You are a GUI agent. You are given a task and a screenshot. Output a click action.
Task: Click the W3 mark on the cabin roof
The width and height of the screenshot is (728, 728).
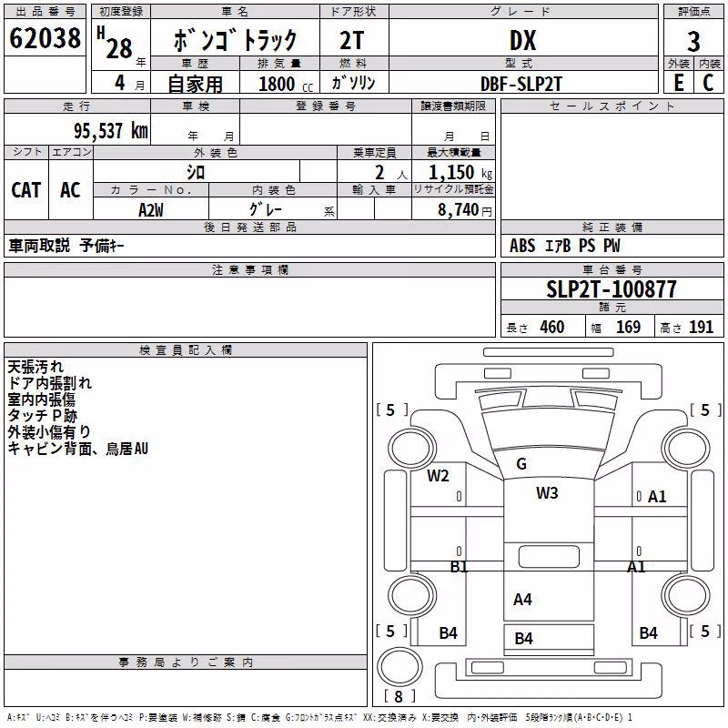click(547, 492)
